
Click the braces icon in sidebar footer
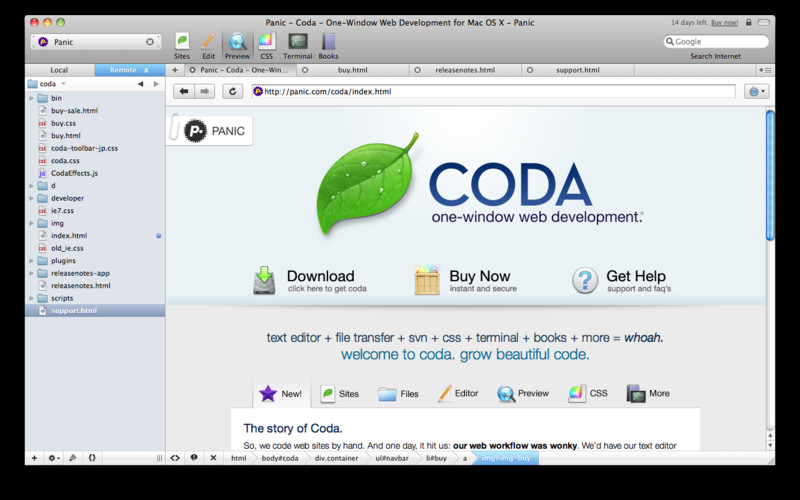click(x=92, y=458)
